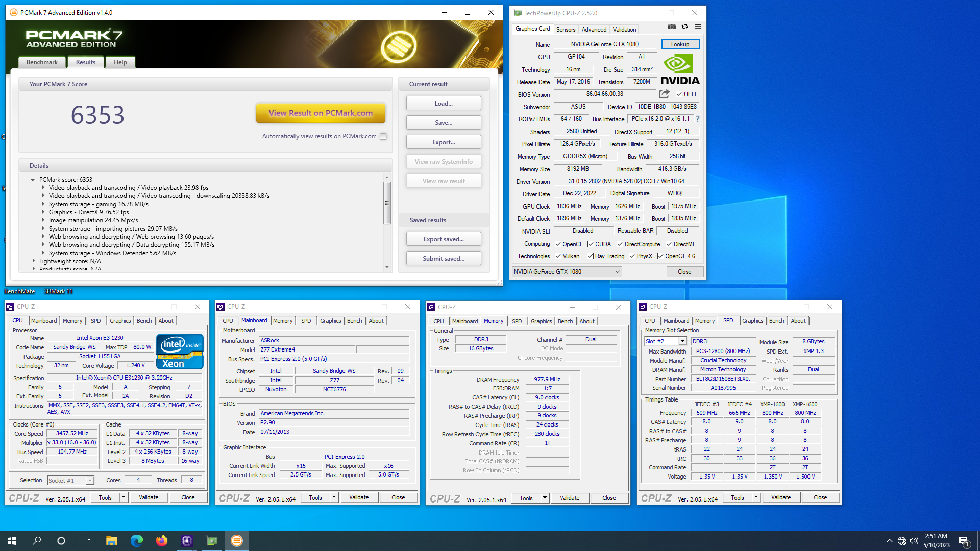Open the network icon in the system tray
This screenshot has width=980, height=551.
pyautogui.click(x=902, y=541)
